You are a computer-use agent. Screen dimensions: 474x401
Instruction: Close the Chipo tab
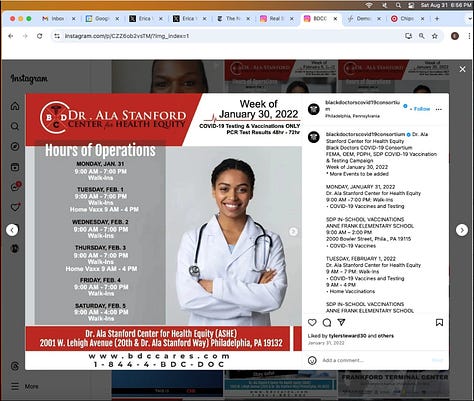point(422,19)
